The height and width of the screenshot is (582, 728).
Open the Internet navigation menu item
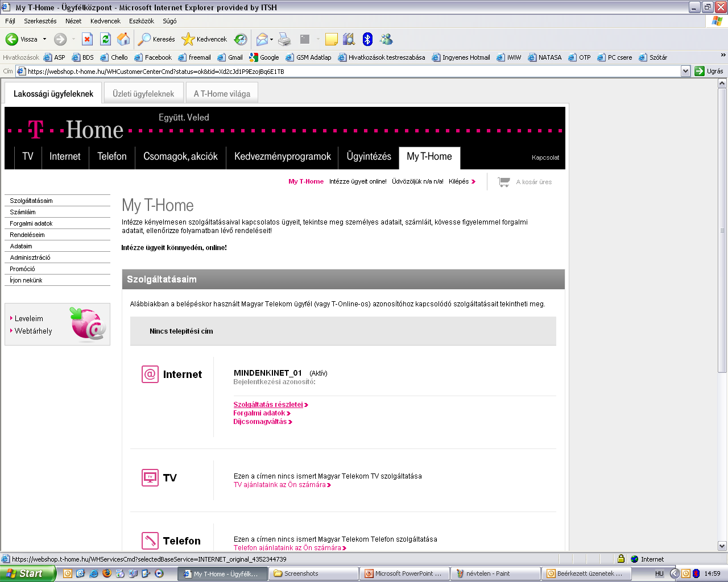coord(65,156)
